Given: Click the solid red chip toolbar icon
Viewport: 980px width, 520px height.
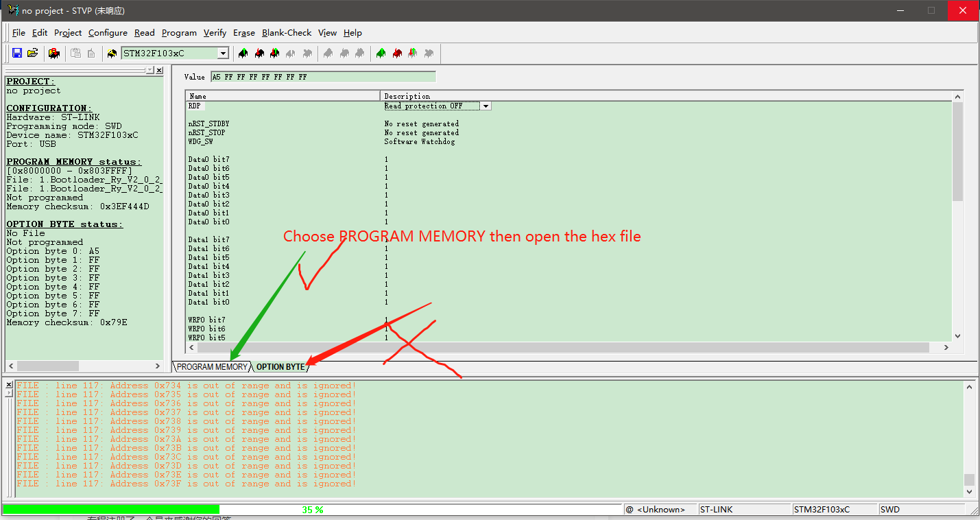Looking at the screenshot, I should click(396, 53).
